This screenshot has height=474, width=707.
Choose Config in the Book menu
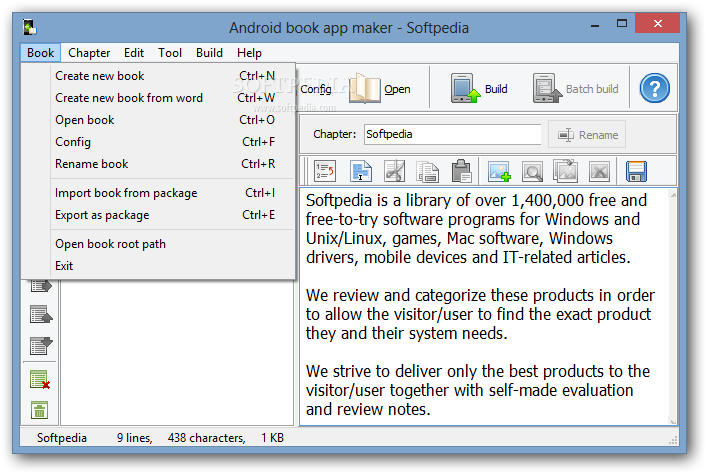coord(158,142)
